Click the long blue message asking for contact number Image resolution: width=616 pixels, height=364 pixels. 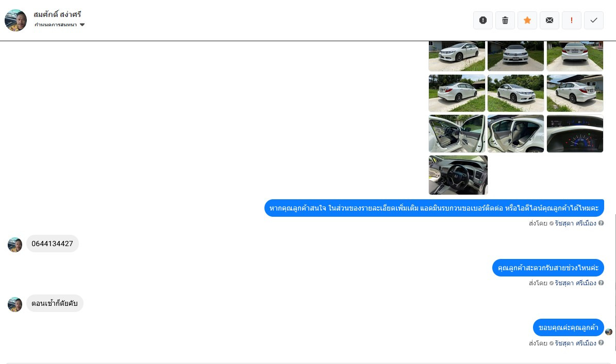[x=434, y=208]
